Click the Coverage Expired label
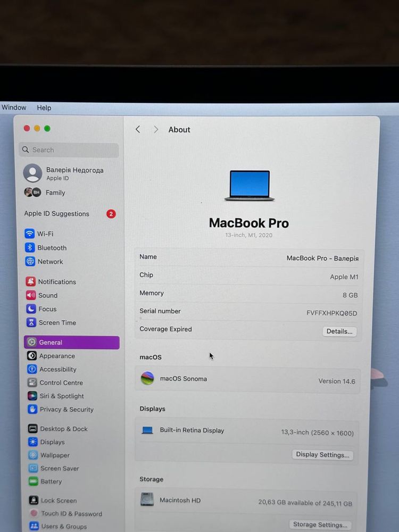Image resolution: width=399 pixels, height=532 pixels. tap(165, 329)
